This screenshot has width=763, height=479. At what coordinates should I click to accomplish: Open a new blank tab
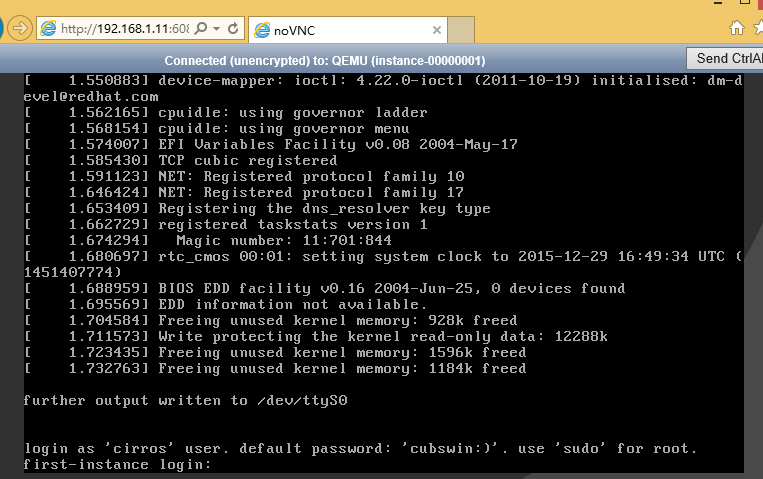pos(461,30)
